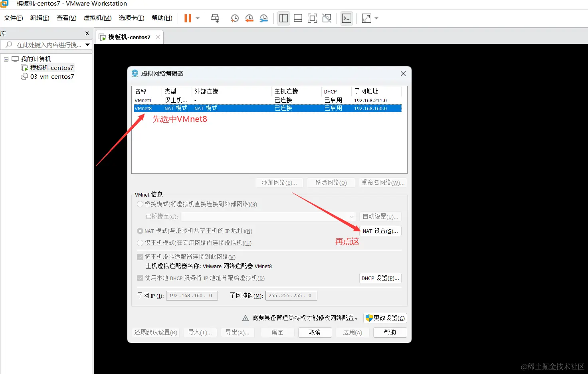Click the 名称 column header
588x374 pixels.
point(141,92)
